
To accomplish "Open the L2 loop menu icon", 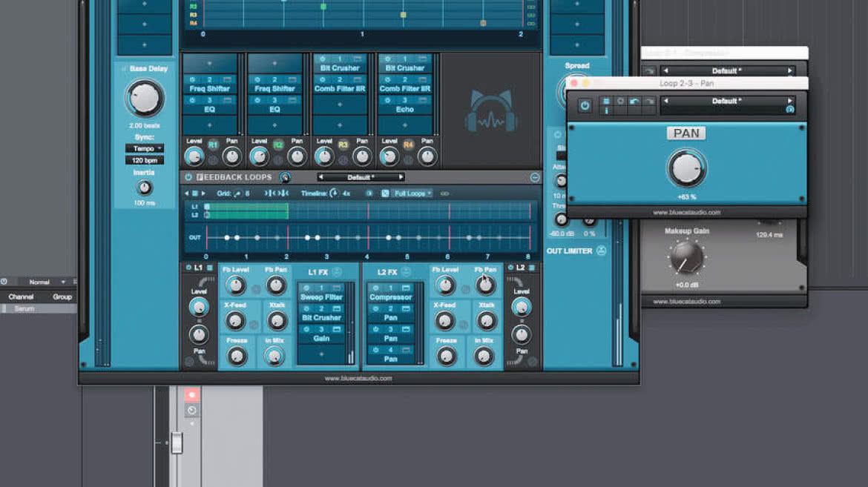I will [532, 268].
